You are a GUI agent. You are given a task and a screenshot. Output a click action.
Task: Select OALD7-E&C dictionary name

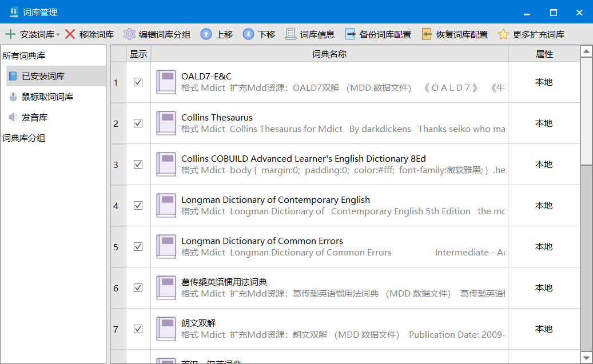(x=206, y=77)
